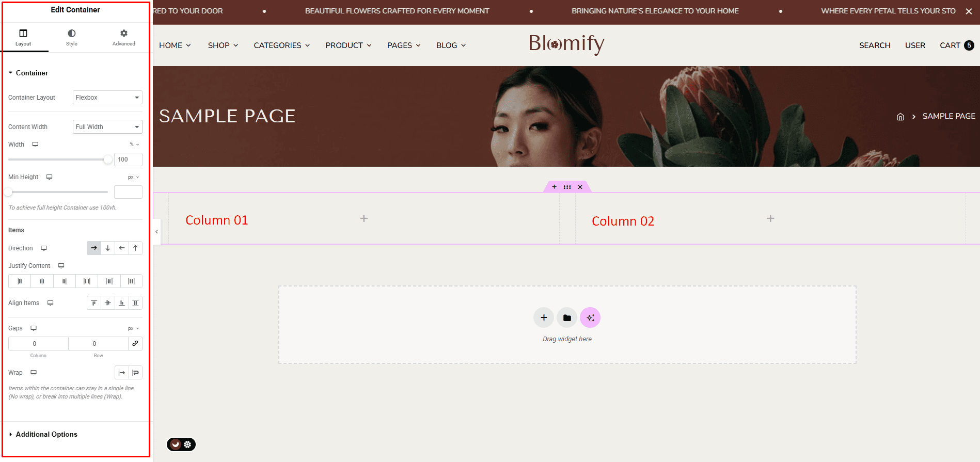Open Content Width Full Width dropdown

point(107,127)
